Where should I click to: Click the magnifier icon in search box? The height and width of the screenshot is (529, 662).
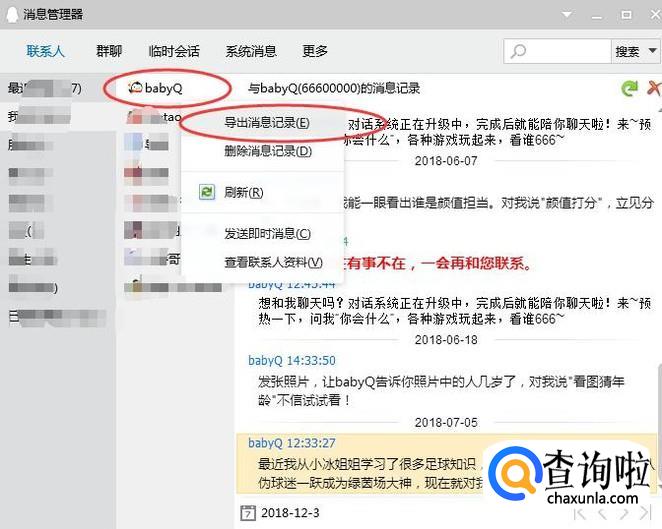point(518,52)
